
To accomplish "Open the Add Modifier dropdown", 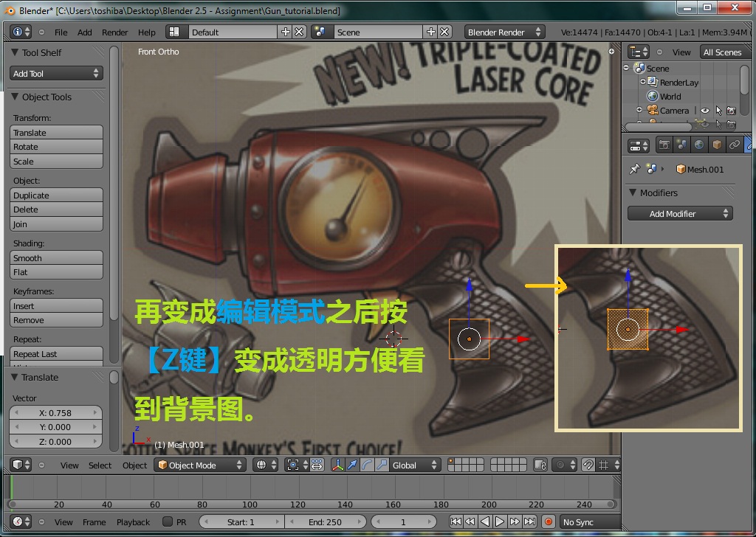I will click(x=680, y=213).
